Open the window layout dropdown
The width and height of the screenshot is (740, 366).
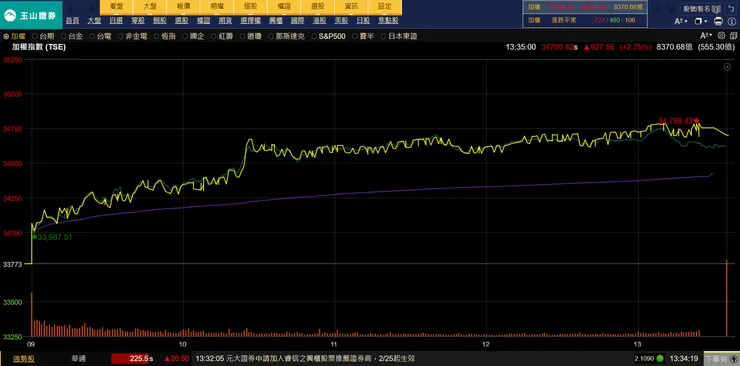pos(701,21)
